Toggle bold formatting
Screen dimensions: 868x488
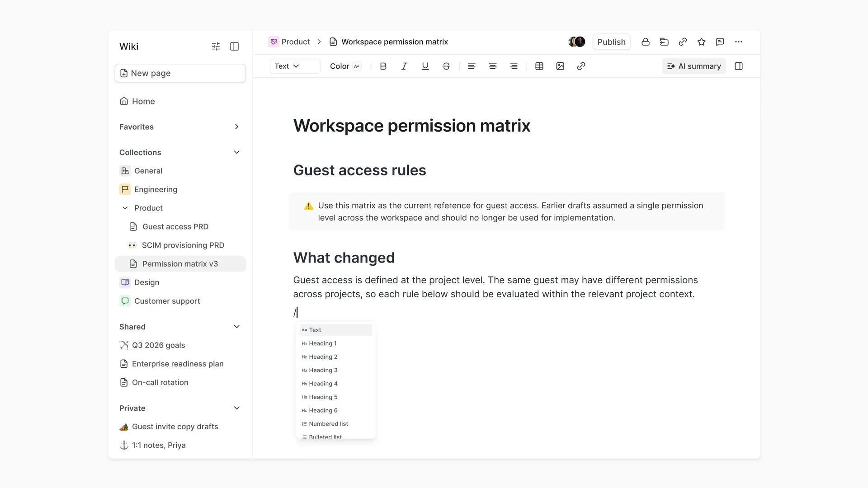pyautogui.click(x=383, y=66)
